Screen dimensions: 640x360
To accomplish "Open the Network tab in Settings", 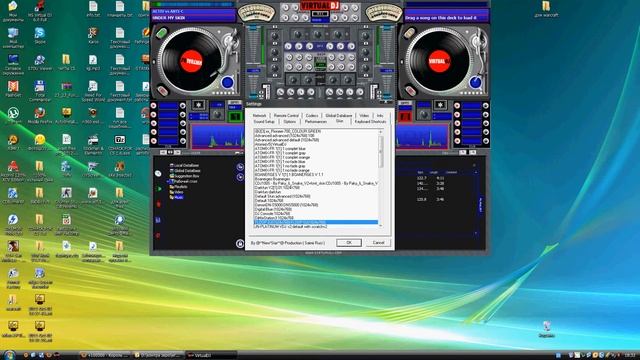I will [259, 116].
